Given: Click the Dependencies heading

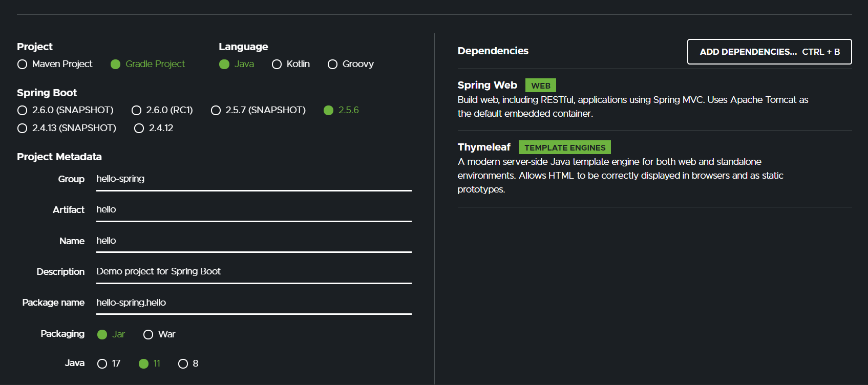Looking at the screenshot, I should (493, 51).
